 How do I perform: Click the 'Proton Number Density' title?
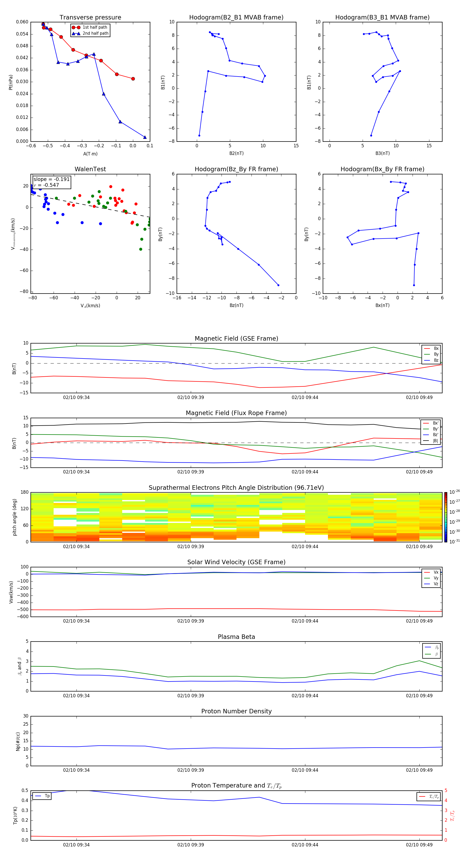click(x=236, y=711)
